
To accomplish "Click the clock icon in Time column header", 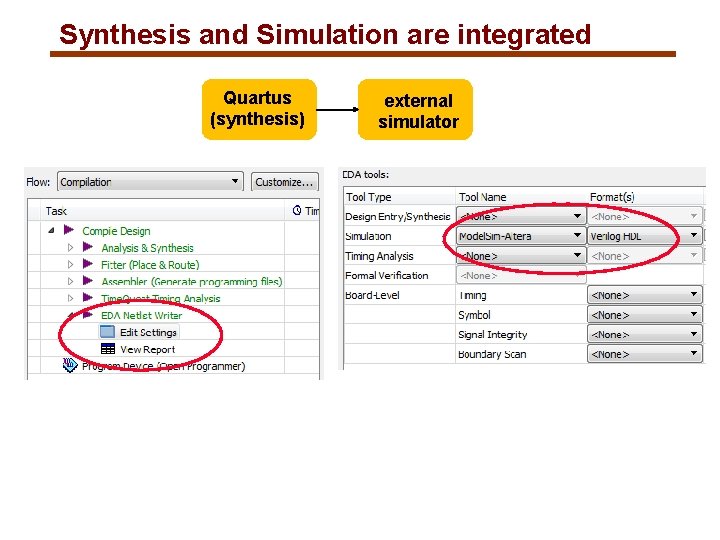I will [297, 210].
